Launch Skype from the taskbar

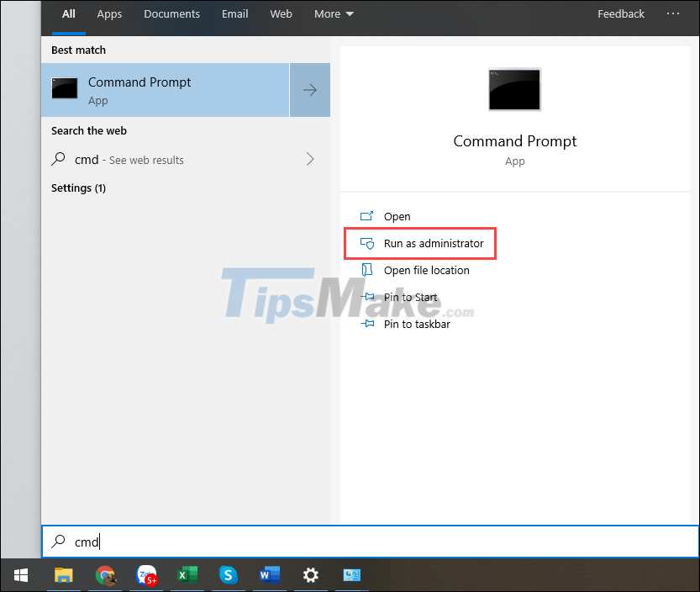coord(228,576)
